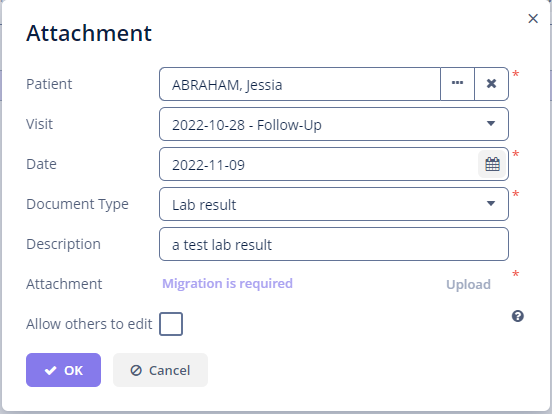Focus the Description text field
This screenshot has width=552, height=414.
click(x=334, y=244)
